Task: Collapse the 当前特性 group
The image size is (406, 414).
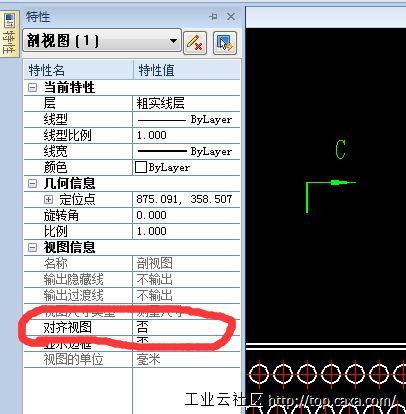Action: [x=32, y=88]
